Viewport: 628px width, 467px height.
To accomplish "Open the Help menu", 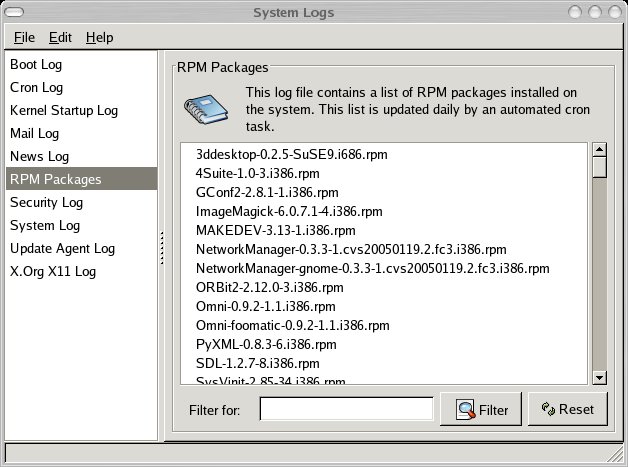I will (x=99, y=37).
